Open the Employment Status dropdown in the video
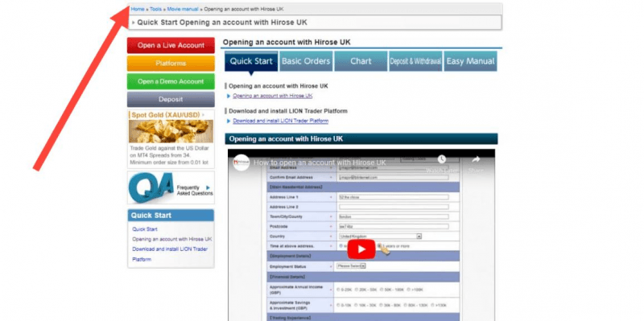 351,266
